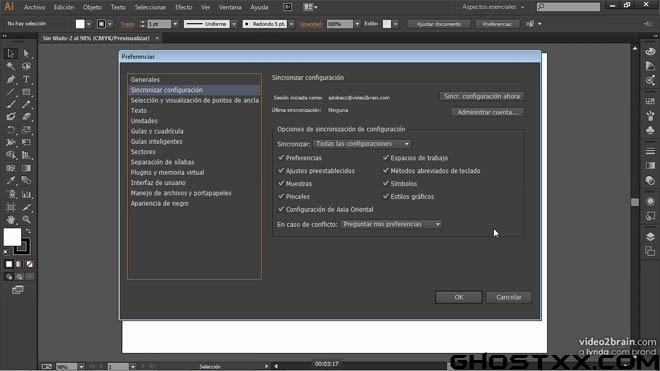Viewport: 660px width, 371px height.
Task: Select the Artboard tool
Action: (11, 207)
